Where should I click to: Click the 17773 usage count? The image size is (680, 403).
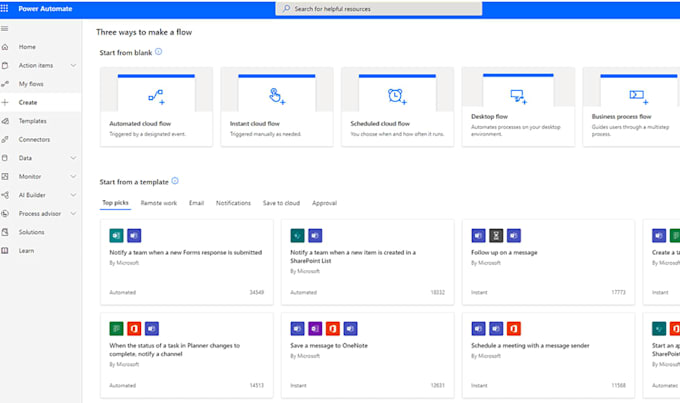(x=618, y=292)
